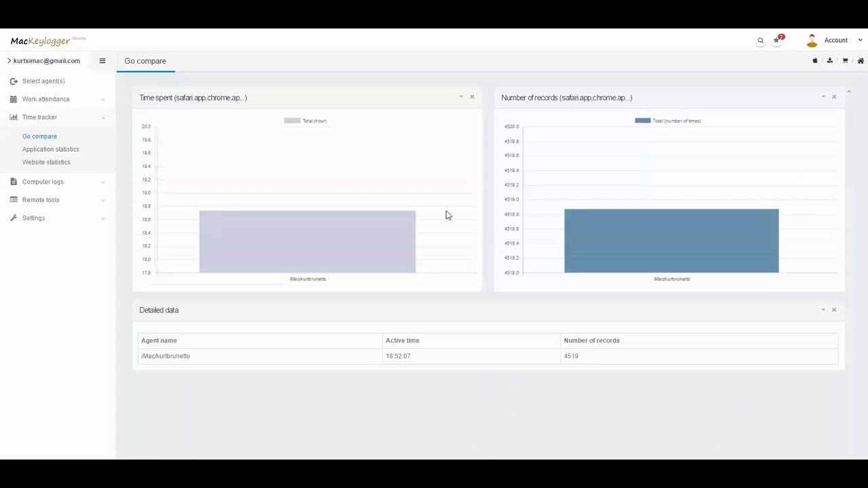Screen dimensions: 868x488
Task: Click Select agent(s) link
Action: pos(43,81)
